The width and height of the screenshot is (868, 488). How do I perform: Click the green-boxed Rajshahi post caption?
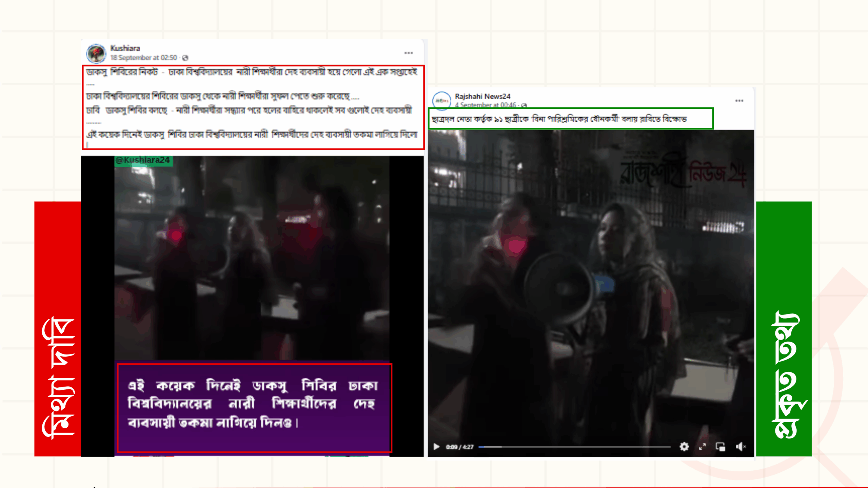click(559, 119)
